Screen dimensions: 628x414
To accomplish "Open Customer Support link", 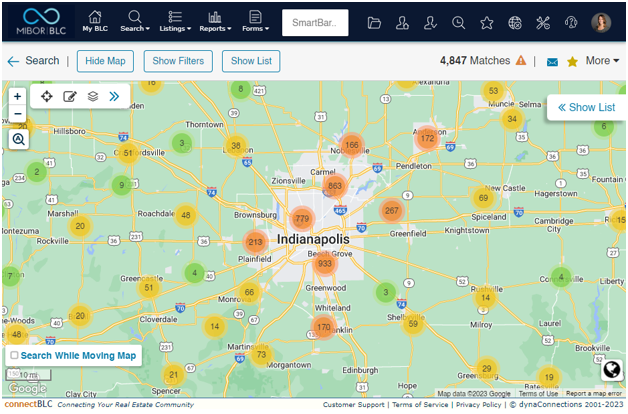I will pyautogui.click(x=353, y=405).
